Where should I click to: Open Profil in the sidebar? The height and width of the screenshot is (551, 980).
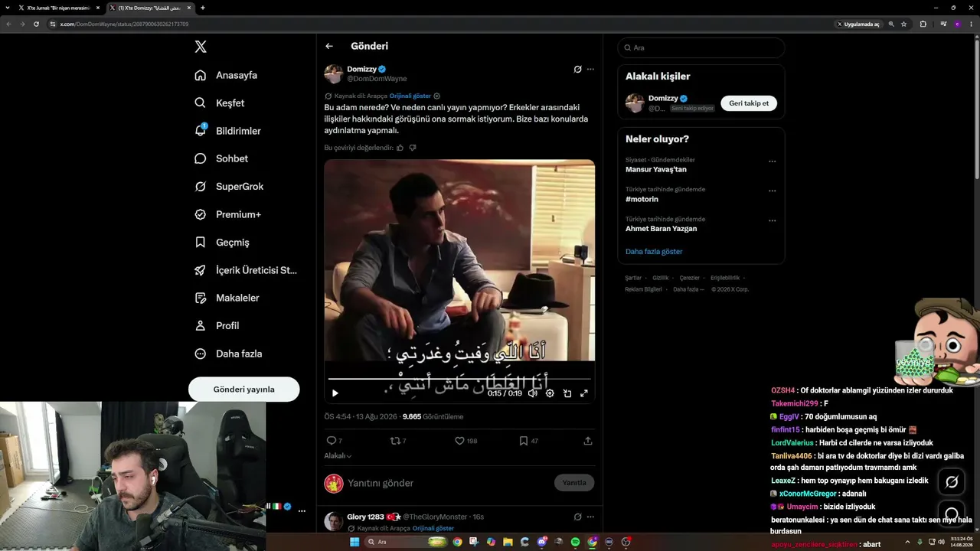tap(217, 325)
